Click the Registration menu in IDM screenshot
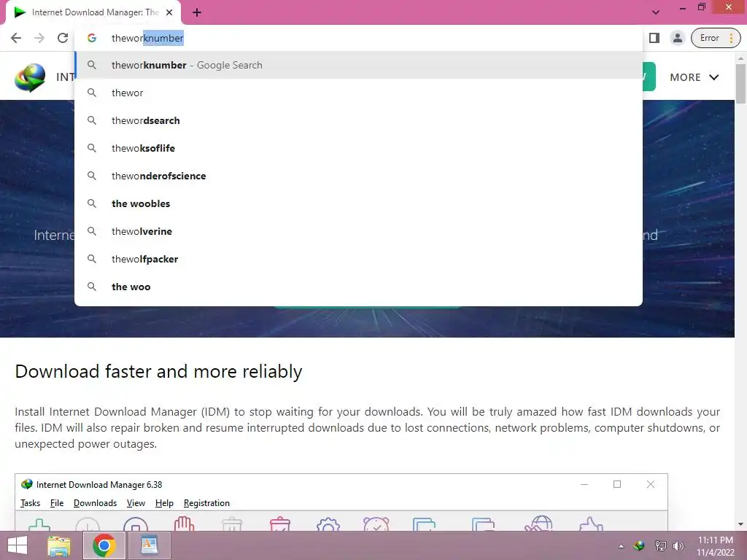 point(206,503)
